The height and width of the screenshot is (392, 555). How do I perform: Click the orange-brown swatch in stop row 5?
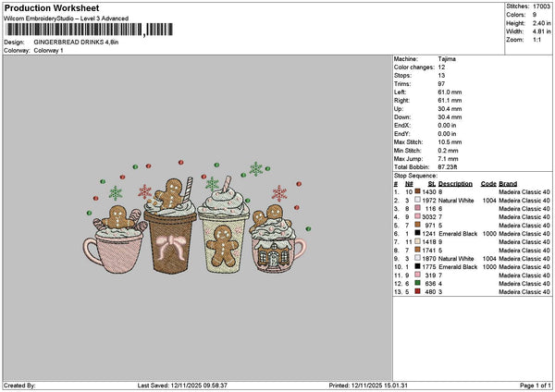pyautogui.click(x=418, y=225)
